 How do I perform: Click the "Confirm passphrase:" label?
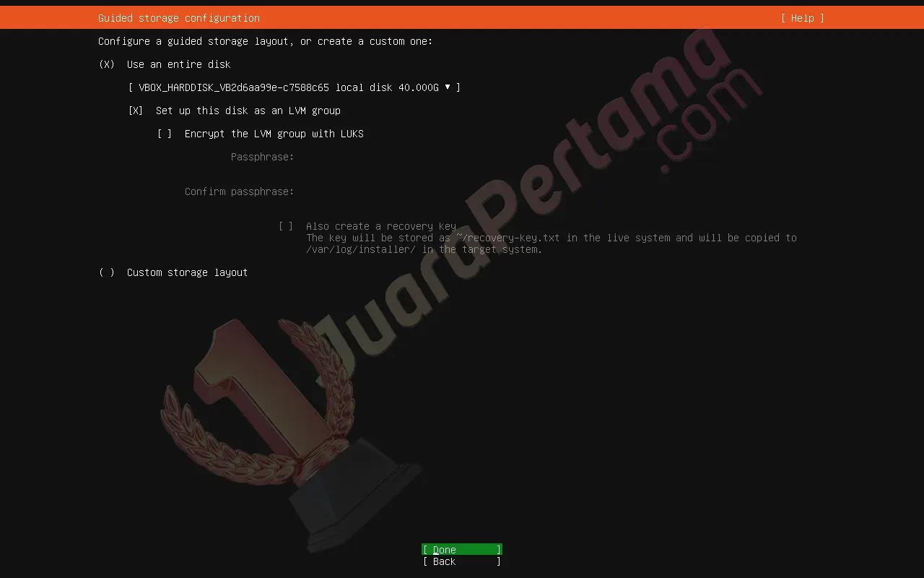pyautogui.click(x=239, y=191)
